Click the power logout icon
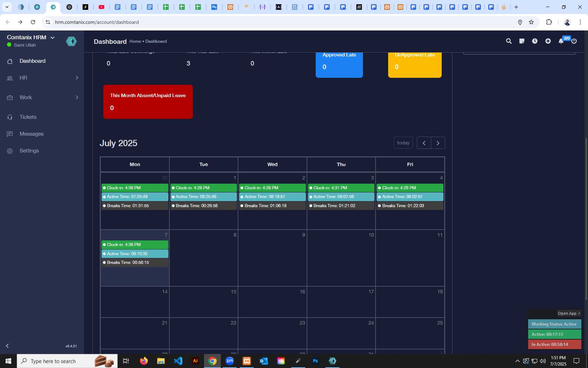Screen dimensions: 588x368 (574, 41)
